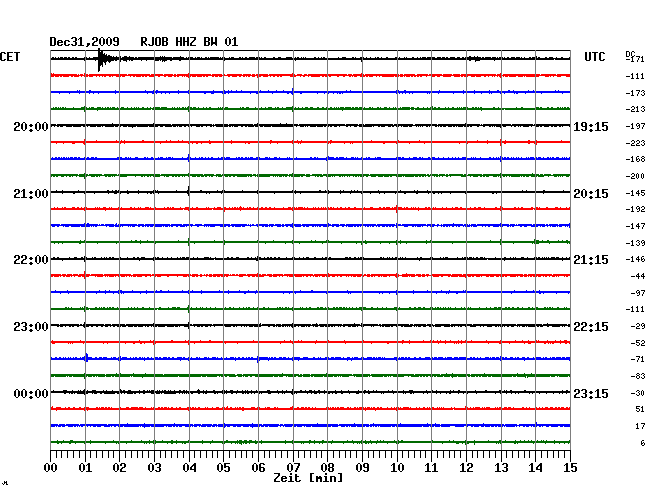Click the 04 minute tick label

(x=189, y=467)
